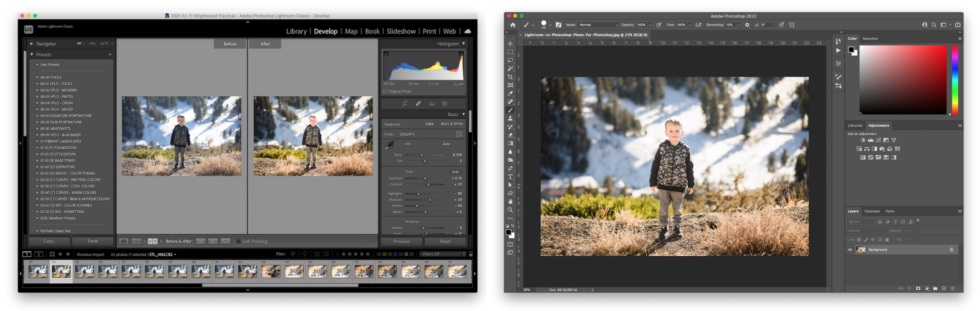Image resolution: width=980 pixels, height=311 pixels.
Task: Open Lightroom's Crop Overlay tool
Action: [x=405, y=104]
